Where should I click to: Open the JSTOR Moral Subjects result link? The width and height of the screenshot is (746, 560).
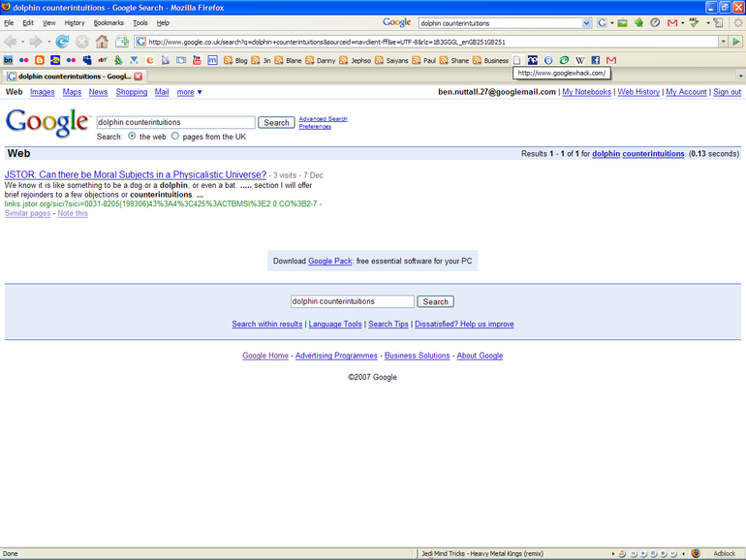click(136, 174)
